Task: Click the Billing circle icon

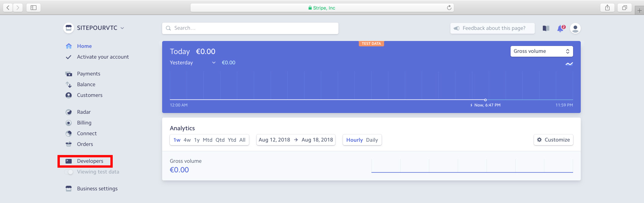Action: click(69, 123)
